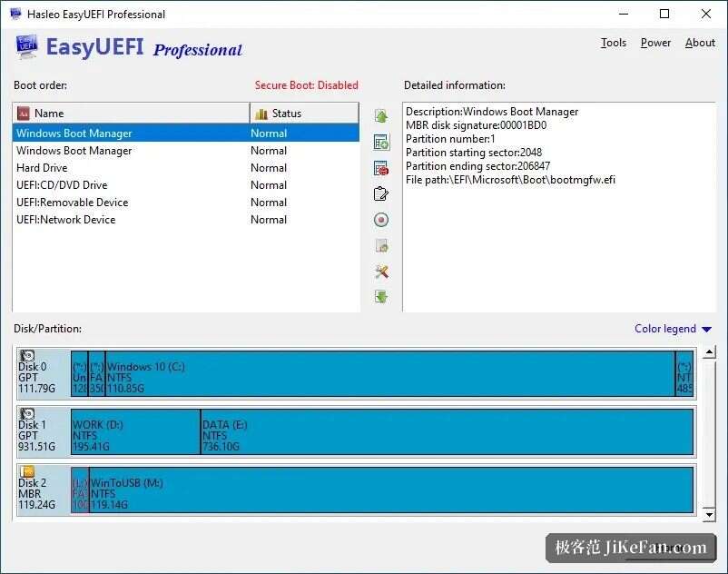Click the disk list scrollbar up arrow

709,352
